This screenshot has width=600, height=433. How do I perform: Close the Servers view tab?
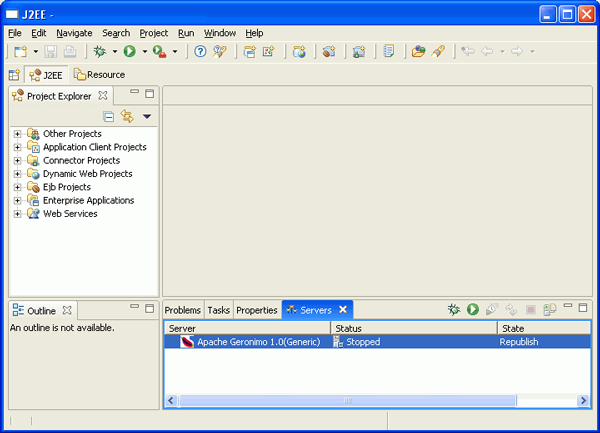tap(343, 309)
